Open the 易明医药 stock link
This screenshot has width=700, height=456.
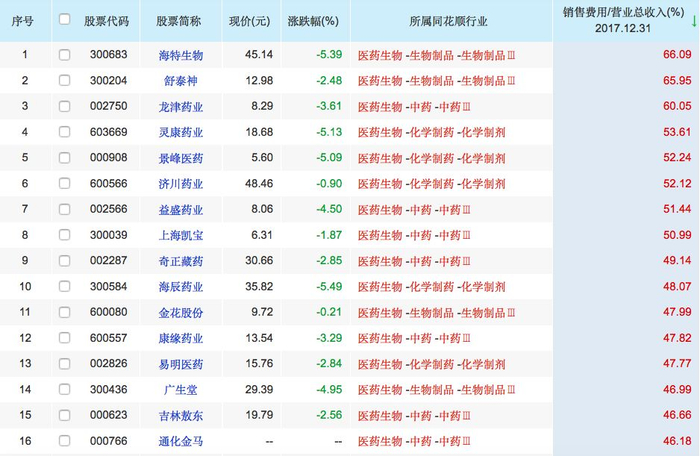pyautogui.click(x=181, y=364)
